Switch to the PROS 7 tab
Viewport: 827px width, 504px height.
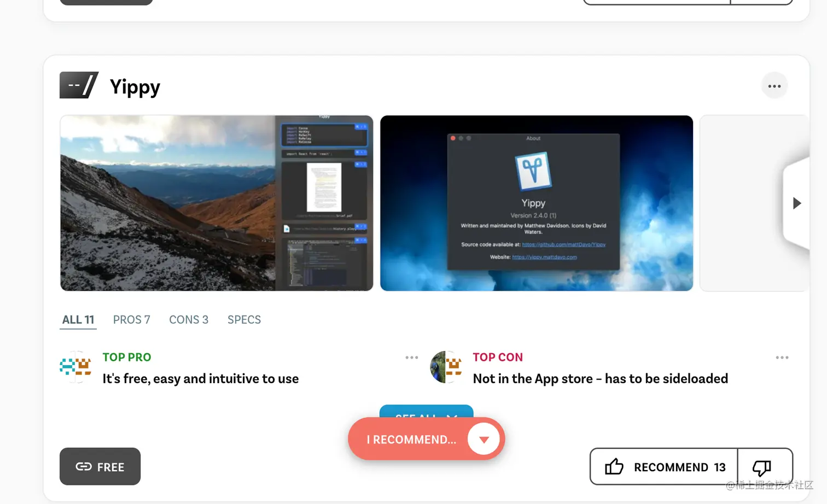pyautogui.click(x=131, y=320)
